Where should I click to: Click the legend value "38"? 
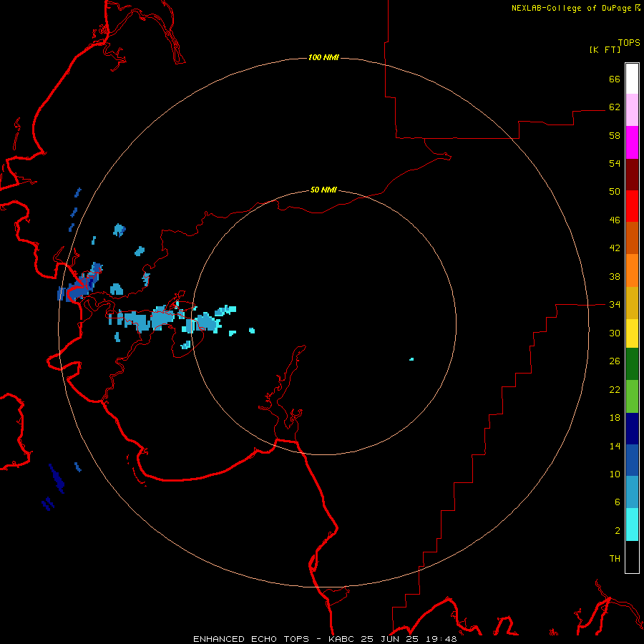pyautogui.click(x=615, y=276)
